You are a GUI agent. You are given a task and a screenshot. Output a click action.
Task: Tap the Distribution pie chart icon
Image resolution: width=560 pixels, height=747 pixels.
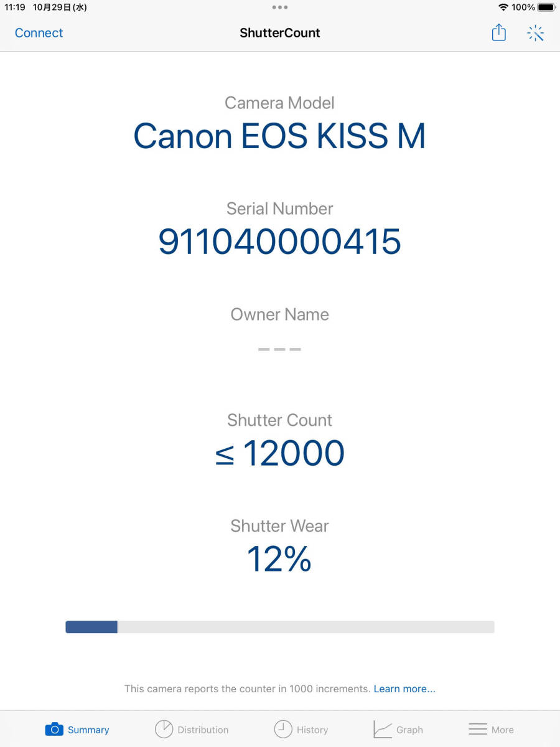click(x=164, y=729)
